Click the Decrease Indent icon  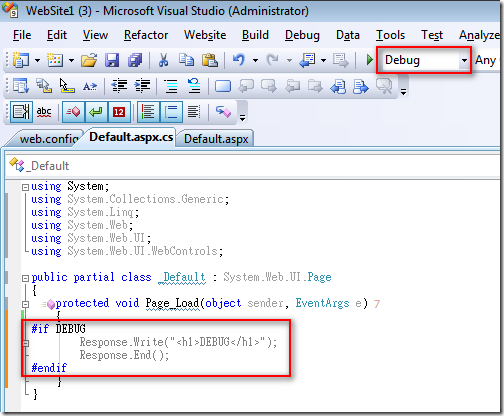[x=119, y=86]
